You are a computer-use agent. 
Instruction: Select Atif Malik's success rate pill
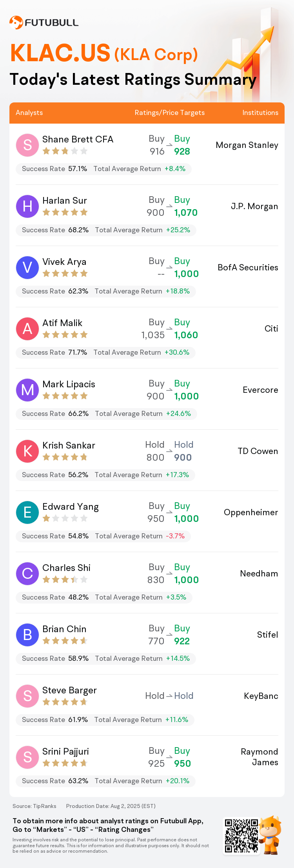[x=105, y=352]
